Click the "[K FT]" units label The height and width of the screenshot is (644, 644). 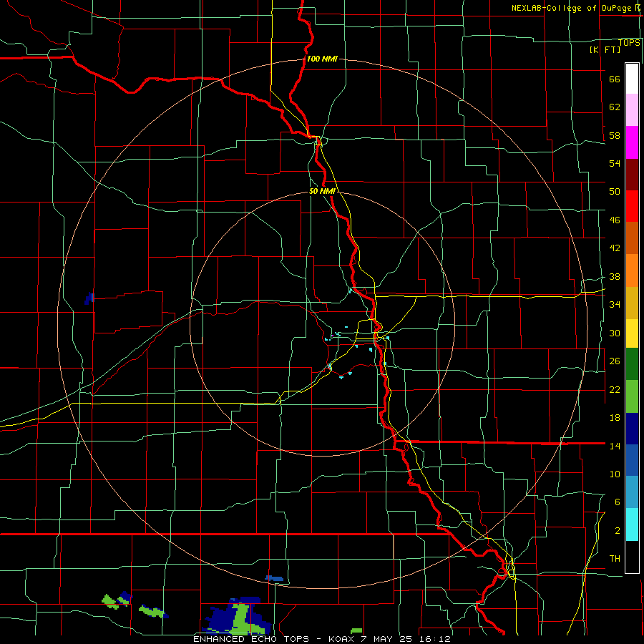click(x=605, y=49)
